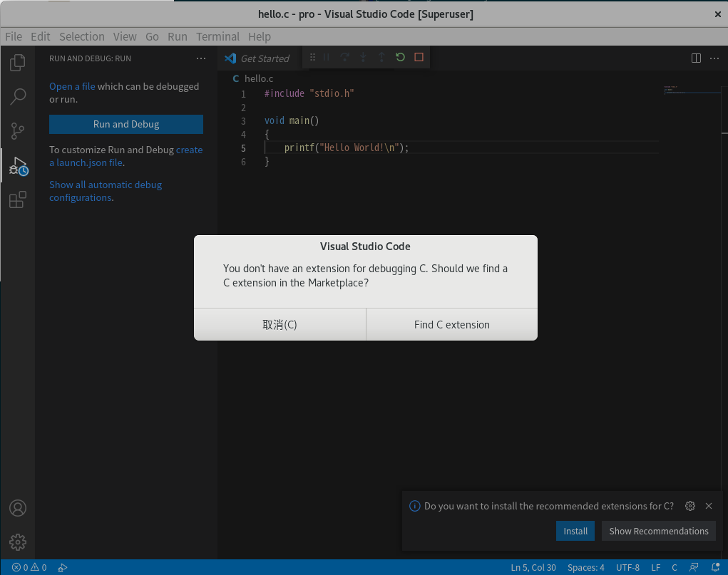Image resolution: width=728 pixels, height=575 pixels.
Task: Click the debug Step Out icon
Action: point(381,57)
